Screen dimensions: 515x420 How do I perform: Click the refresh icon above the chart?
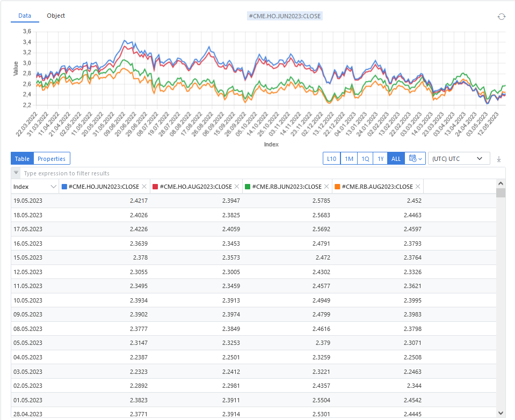click(501, 17)
